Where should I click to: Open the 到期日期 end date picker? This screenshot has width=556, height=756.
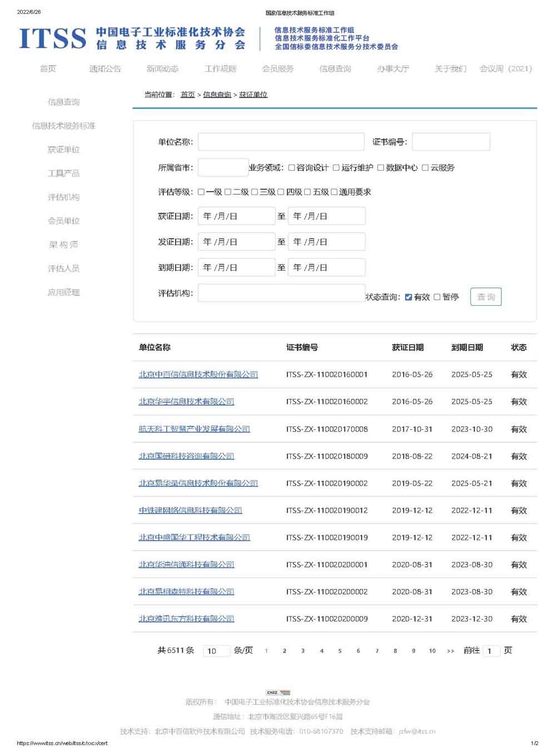pos(326,267)
